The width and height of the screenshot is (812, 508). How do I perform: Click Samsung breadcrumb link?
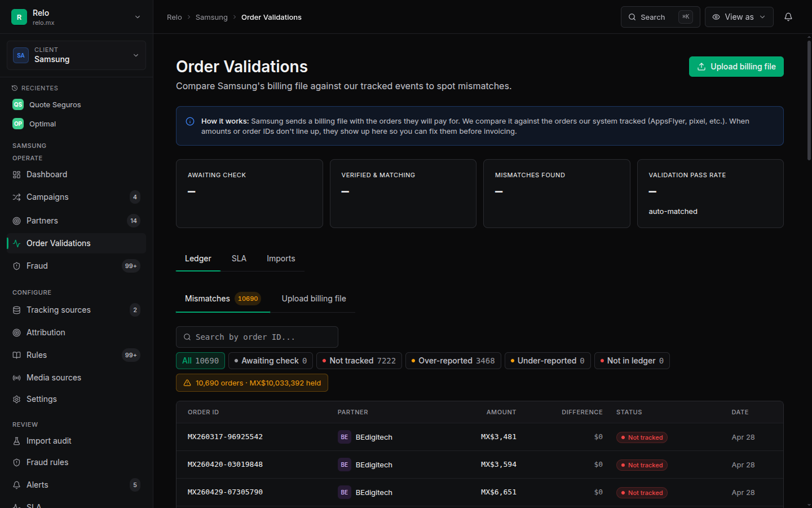pyautogui.click(x=211, y=17)
